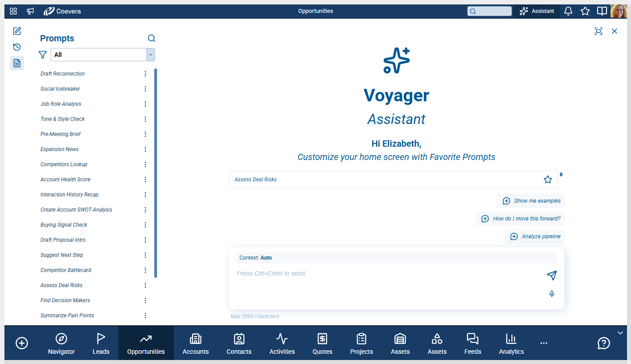Go to Quotes tab
The width and height of the screenshot is (631, 364).
click(x=322, y=344)
